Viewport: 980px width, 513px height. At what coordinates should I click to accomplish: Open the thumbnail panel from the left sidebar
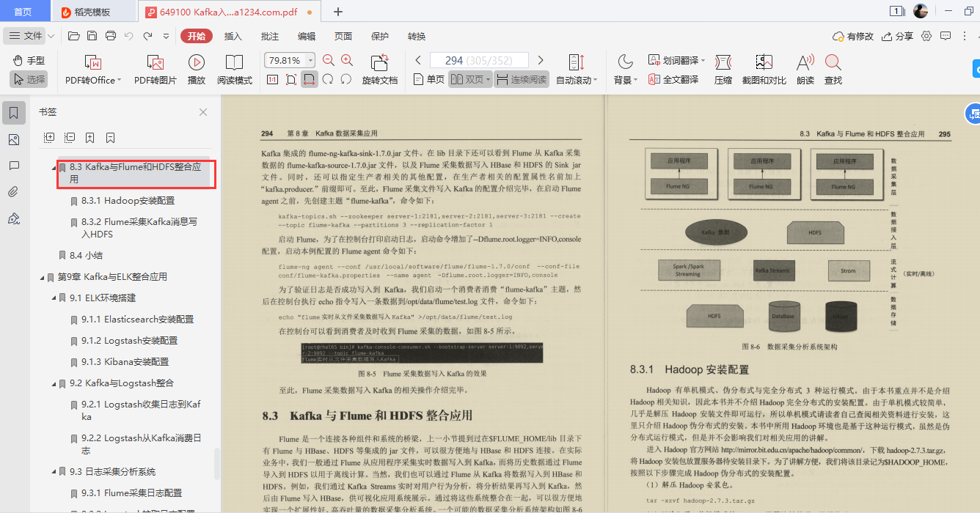[x=15, y=139]
